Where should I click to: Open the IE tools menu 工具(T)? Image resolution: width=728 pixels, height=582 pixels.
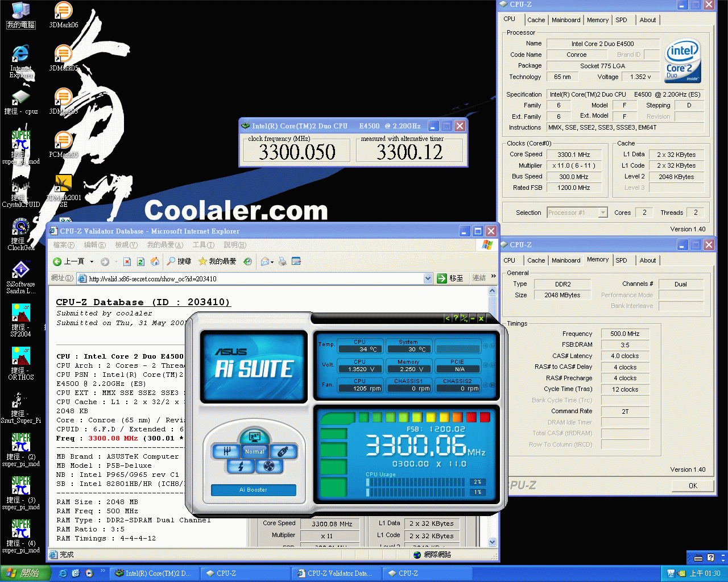[x=203, y=245]
